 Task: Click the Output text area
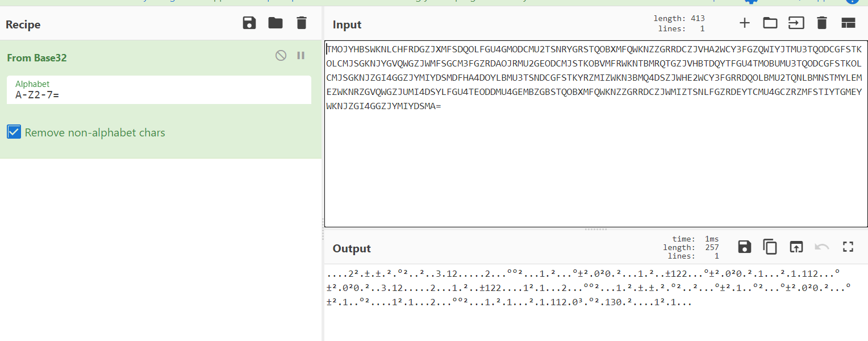(596, 302)
